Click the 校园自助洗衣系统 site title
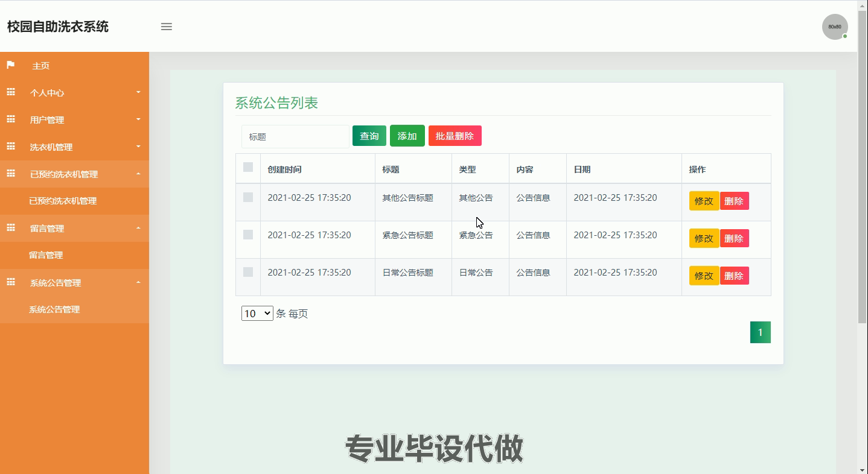 tap(58, 27)
